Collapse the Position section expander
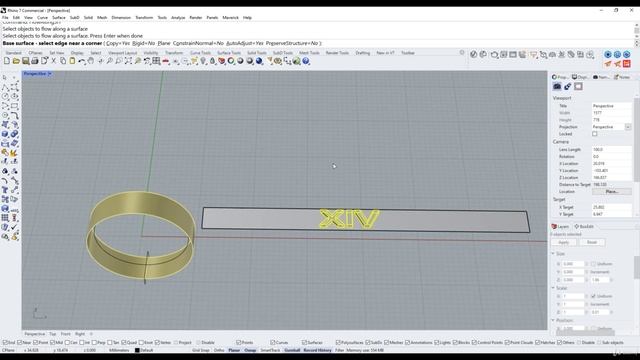640x360 pixels. (553, 320)
